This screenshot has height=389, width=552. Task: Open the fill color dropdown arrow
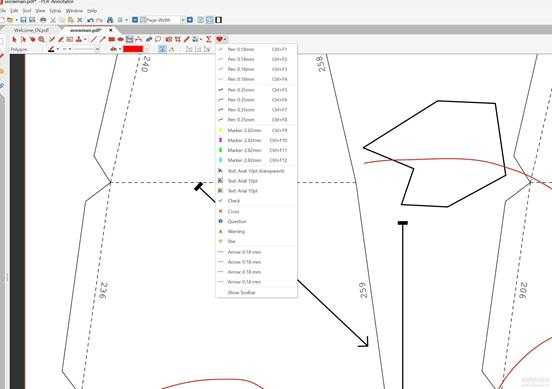pyautogui.click(x=120, y=49)
